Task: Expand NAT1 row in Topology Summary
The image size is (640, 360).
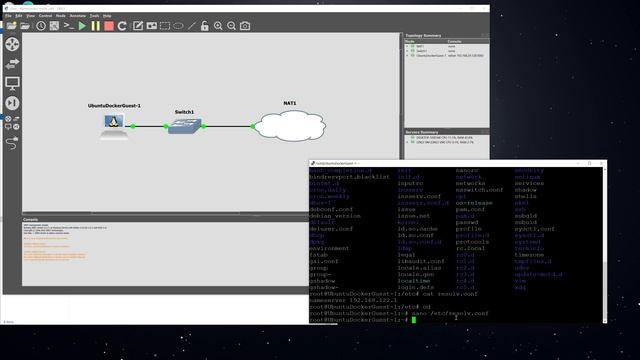Action: (407, 47)
